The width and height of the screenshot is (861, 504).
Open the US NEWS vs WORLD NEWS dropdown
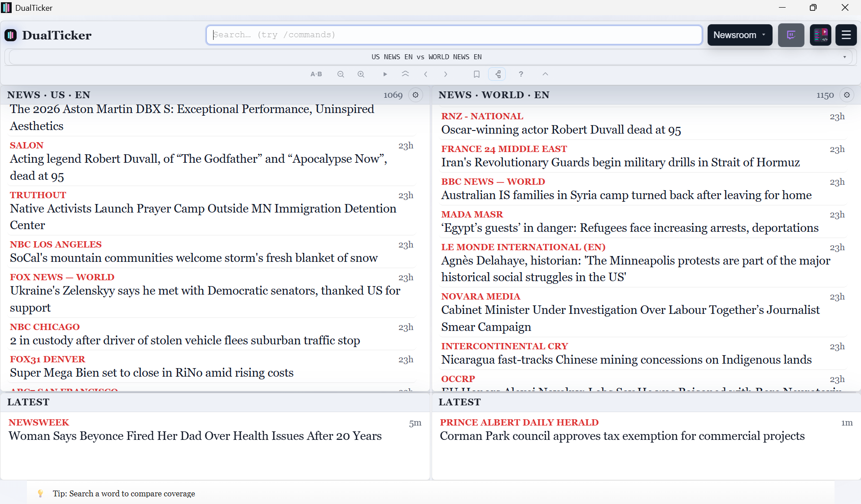[x=845, y=56]
